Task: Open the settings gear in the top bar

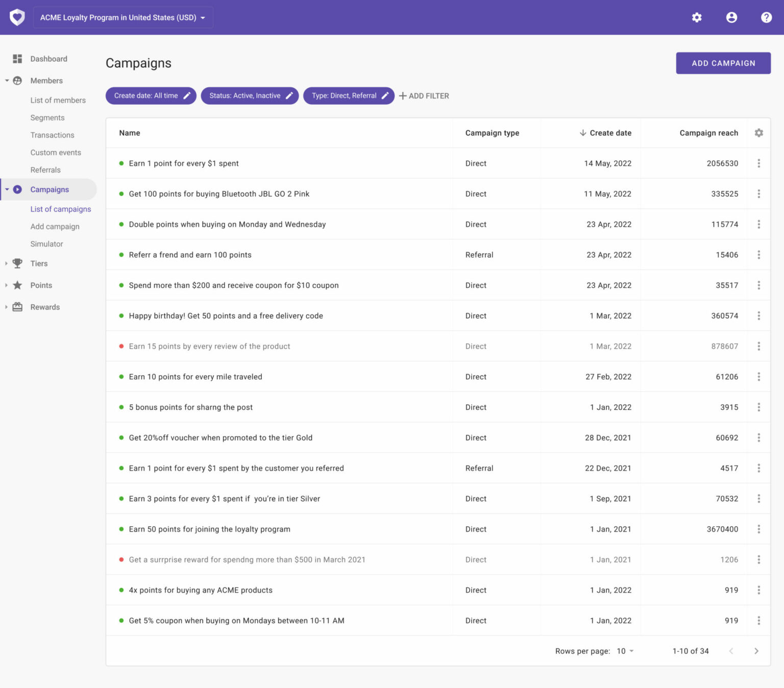Action: click(696, 17)
